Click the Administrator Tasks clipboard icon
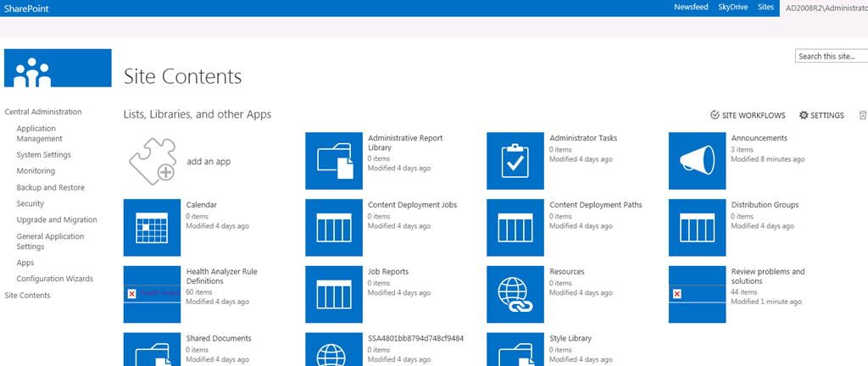868x366 pixels. click(515, 160)
